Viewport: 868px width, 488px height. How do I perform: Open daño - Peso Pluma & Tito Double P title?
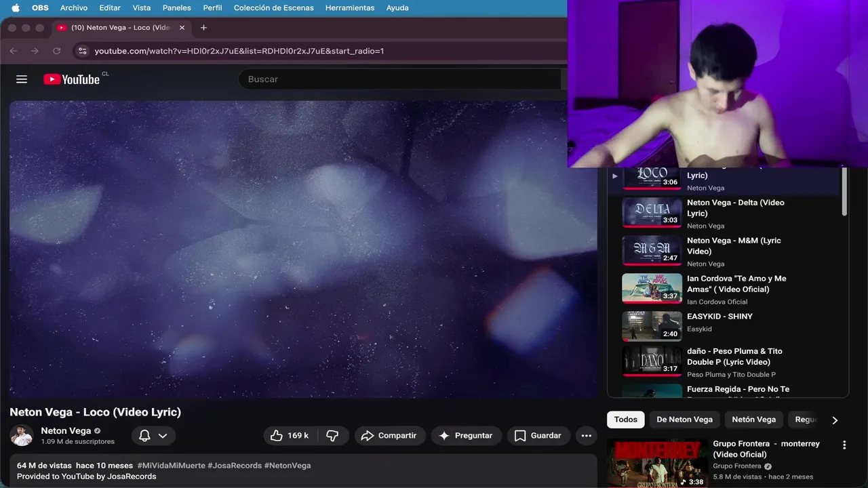coord(734,357)
